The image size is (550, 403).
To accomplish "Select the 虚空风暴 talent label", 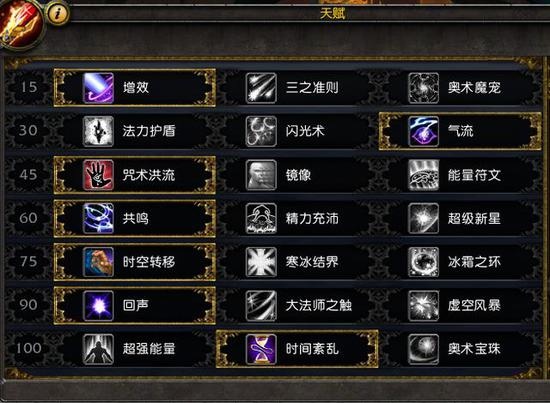I will click(x=474, y=305).
